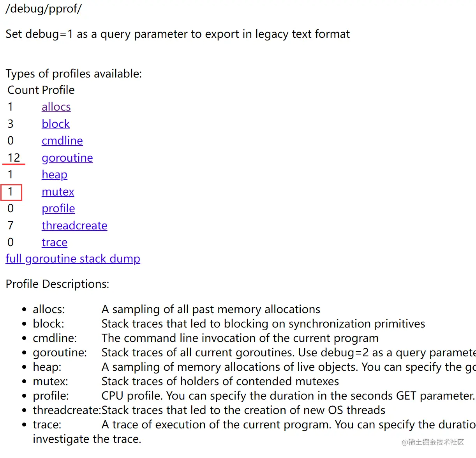The width and height of the screenshot is (476, 458).
Task: View the cmdline profile
Action: [x=62, y=141]
